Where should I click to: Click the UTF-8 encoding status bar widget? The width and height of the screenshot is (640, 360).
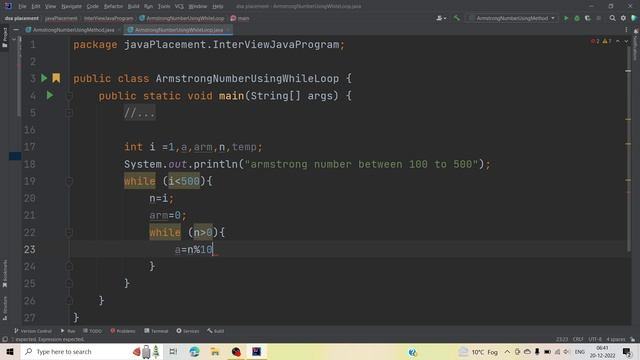click(595, 340)
